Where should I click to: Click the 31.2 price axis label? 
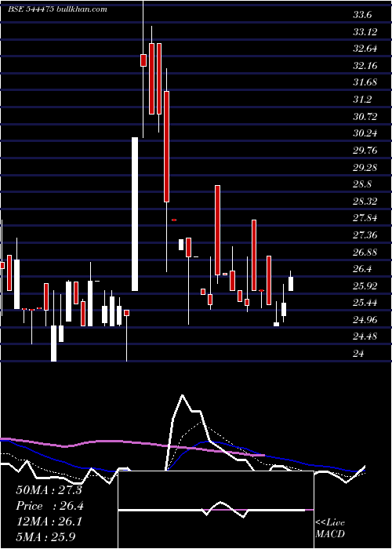click(362, 100)
